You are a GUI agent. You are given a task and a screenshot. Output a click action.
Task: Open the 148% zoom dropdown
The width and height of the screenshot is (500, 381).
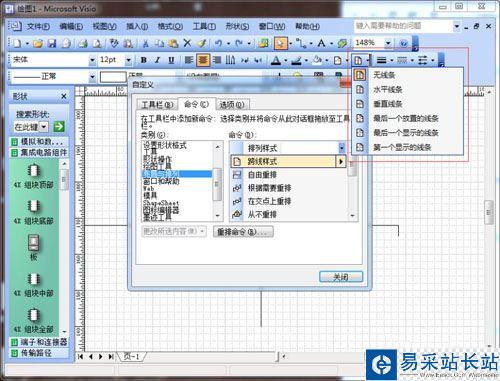388,43
